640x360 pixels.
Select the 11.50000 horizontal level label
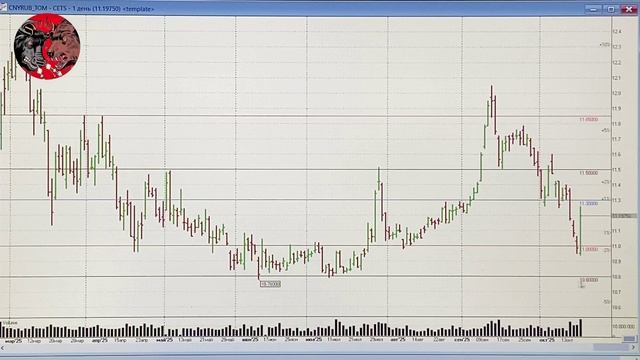tap(588, 173)
